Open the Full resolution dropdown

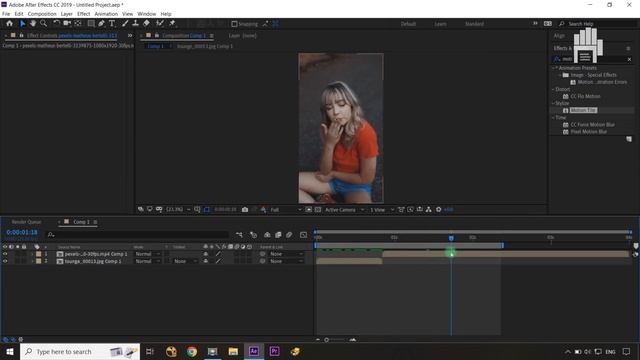(286, 209)
